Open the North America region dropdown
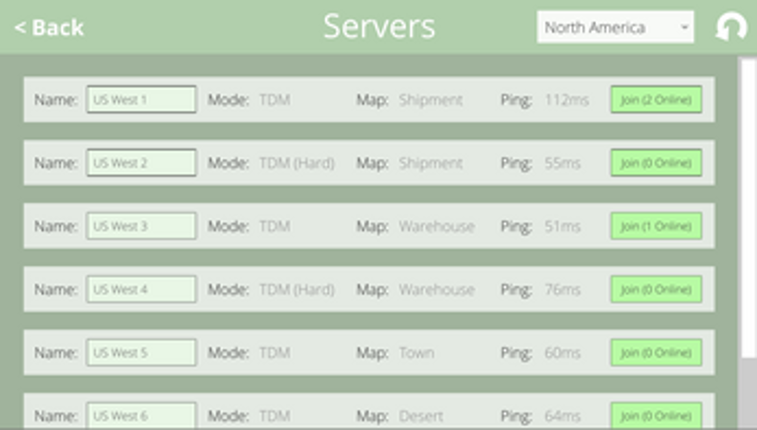 click(x=615, y=28)
